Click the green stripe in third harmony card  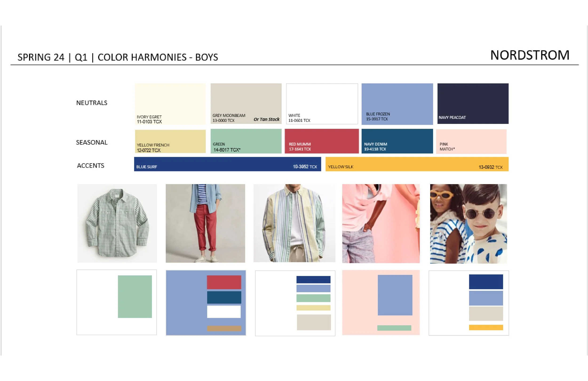click(x=313, y=298)
